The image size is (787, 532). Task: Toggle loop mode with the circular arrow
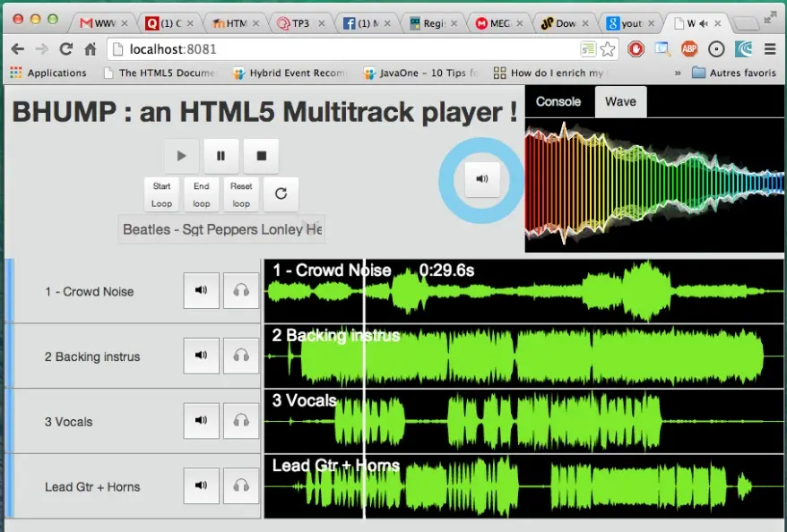(x=281, y=194)
